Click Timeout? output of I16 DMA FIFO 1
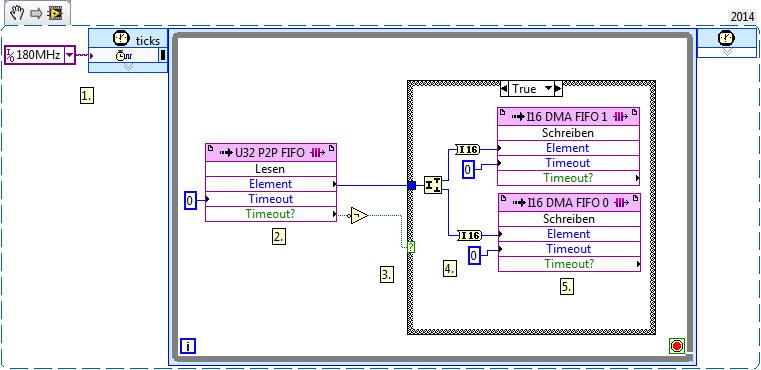This screenshot has height=370, width=761. [568, 178]
